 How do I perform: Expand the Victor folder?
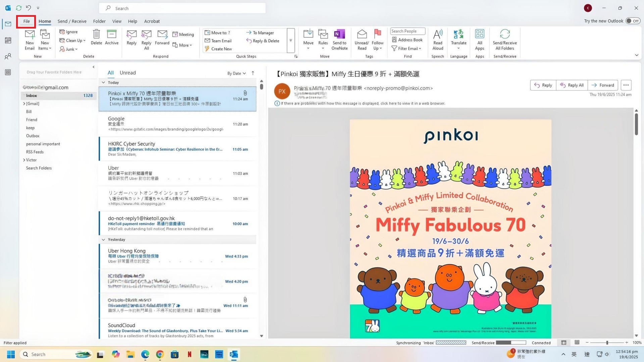(x=24, y=160)
